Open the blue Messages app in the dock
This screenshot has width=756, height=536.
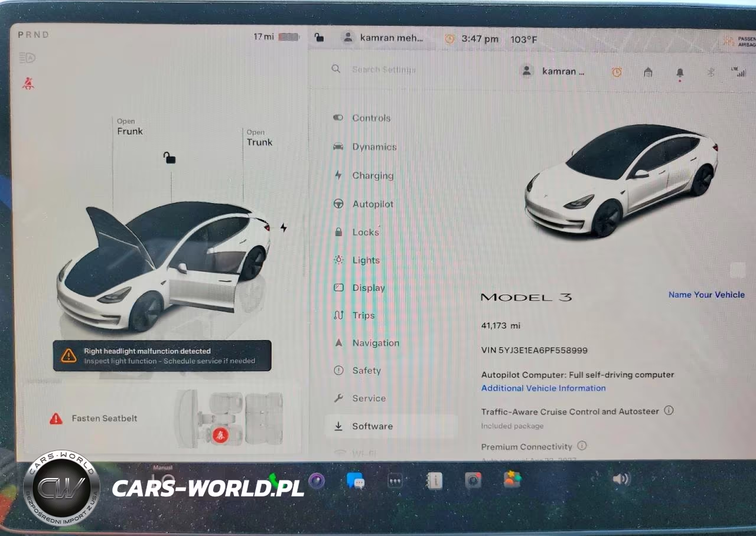(x=356, y=481)
